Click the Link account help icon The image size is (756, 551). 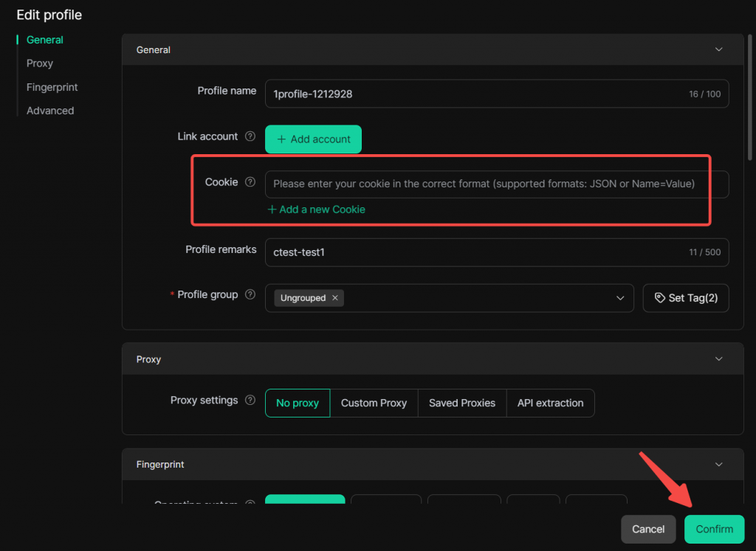(x=250, y=136)
